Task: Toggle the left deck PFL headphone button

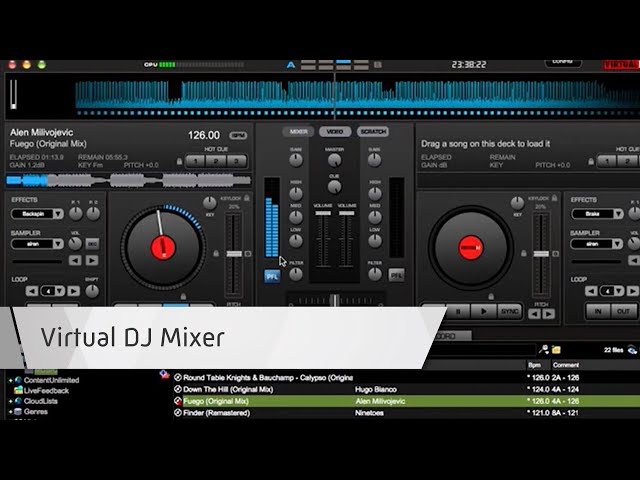Action: (x=272, y=276)
